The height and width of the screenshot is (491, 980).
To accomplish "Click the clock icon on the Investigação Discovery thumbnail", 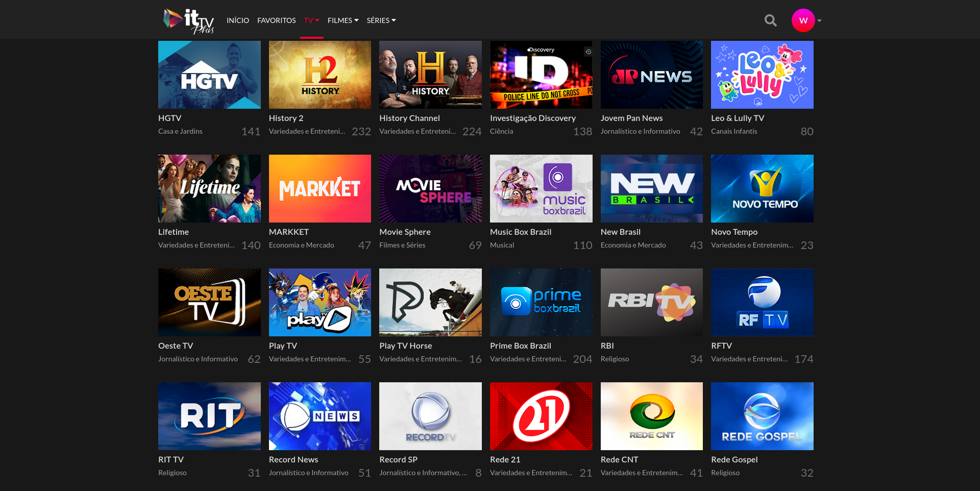I will [x=588, y=52].
